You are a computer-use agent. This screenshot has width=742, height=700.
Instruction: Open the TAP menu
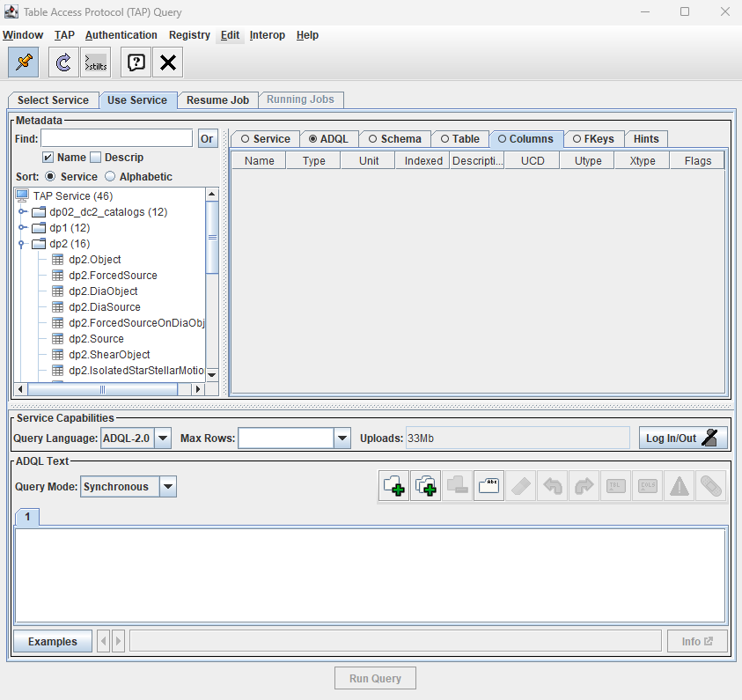pos(64,35)
